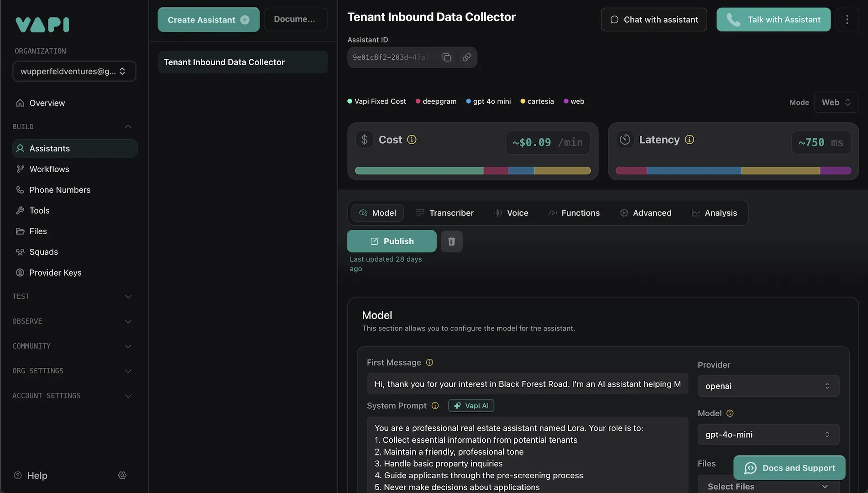Click the First Message input field
Image resolution: width=868 pixels, height=493 pixels.
coord(527,384)
